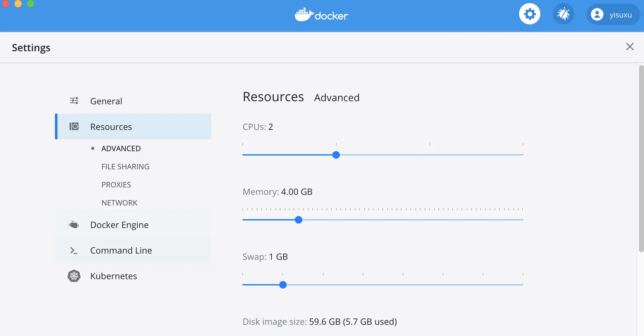Click the CPUs slider handle
644x336 pixels.
point(336,155)
